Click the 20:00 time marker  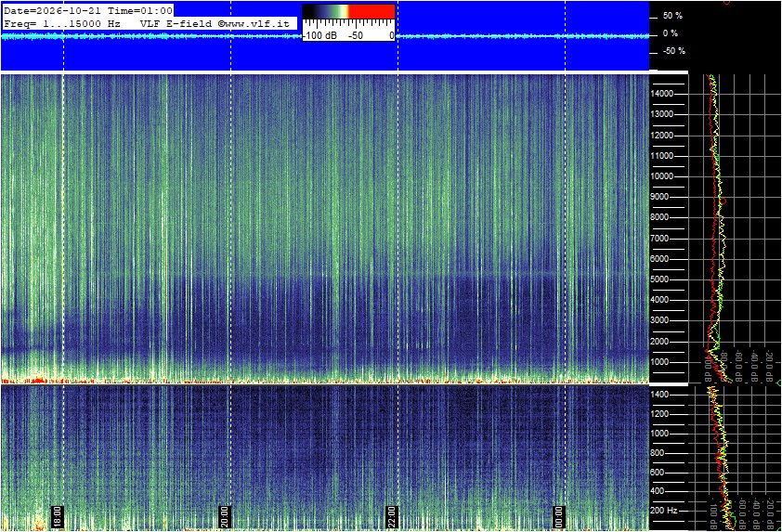tap(225, 517)
